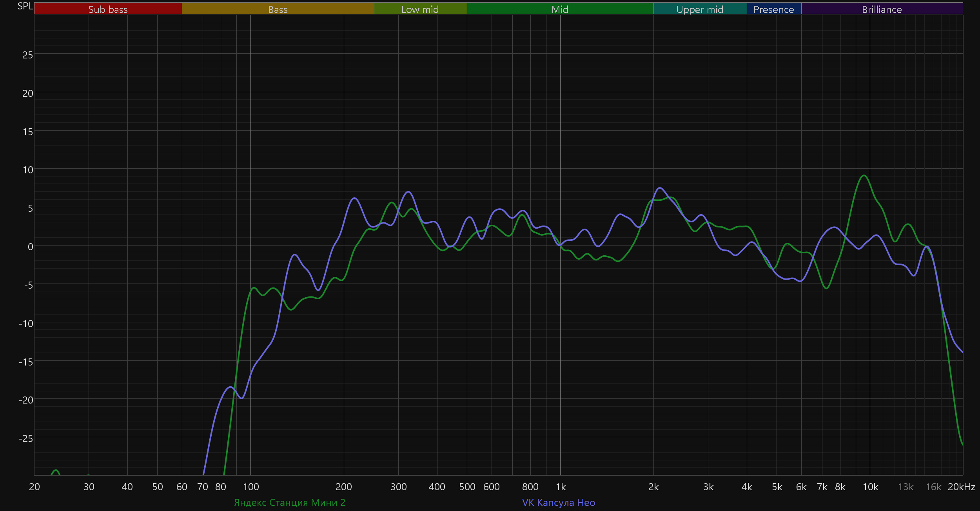Click the Mid frequency band header

(560, 9)
